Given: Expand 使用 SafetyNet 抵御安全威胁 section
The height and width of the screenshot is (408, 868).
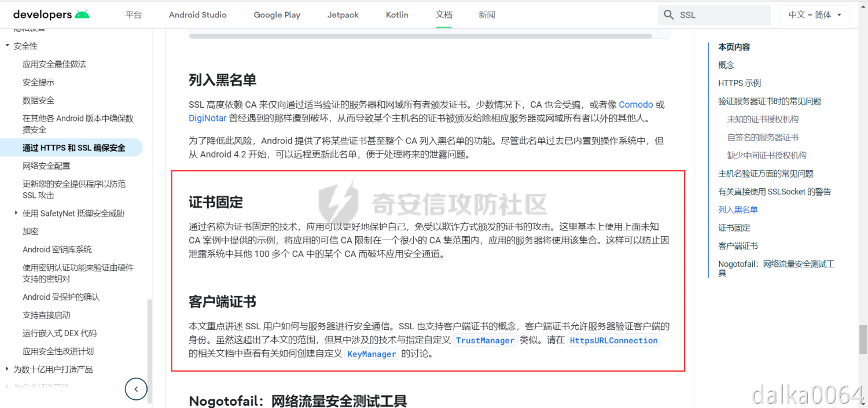Looking at the screenshot, I should [16, 213].
